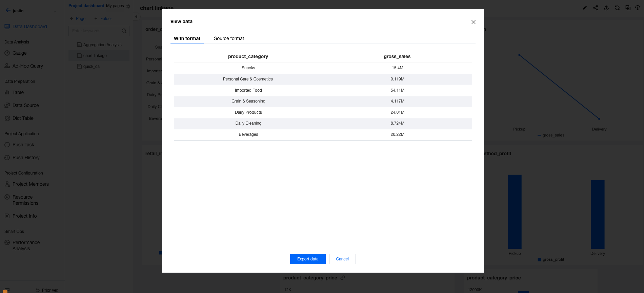Open the Aggregation Analysis page
644x293 pixels.
click(x=102, y=45)
